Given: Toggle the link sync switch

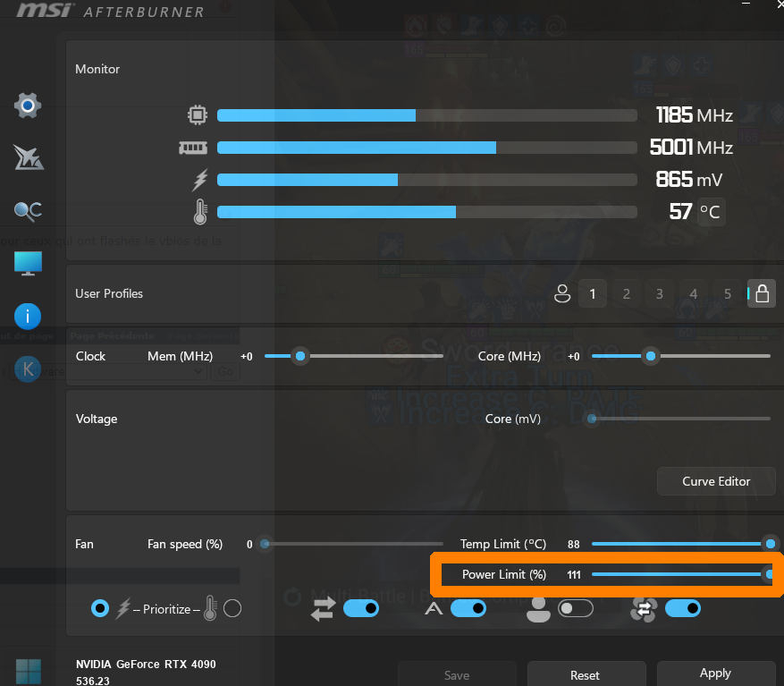Looking at the screenshot, I should click(361, 608).
